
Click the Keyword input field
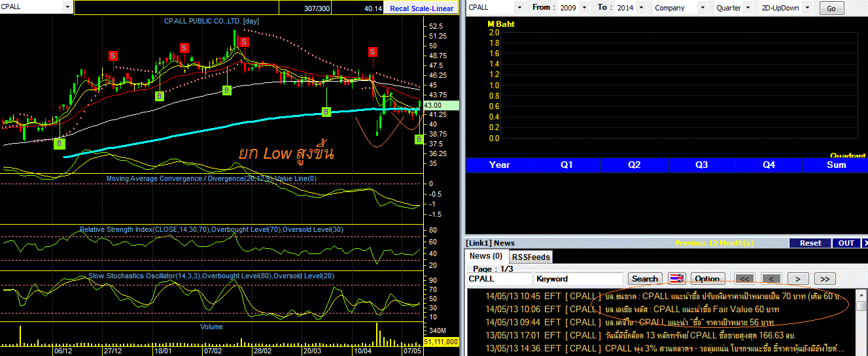(x=580, y=279)
